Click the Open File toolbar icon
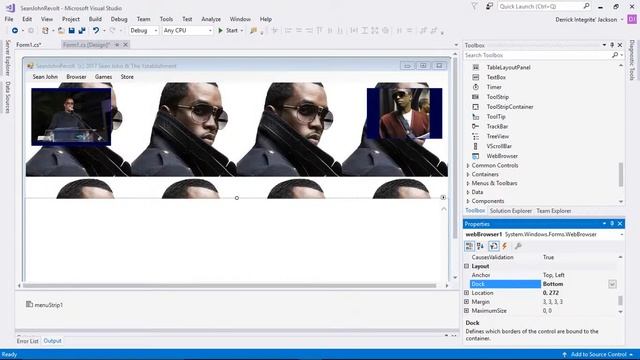This screenshot has width=640, height=360. pyautogui.click(x=61, y=31)
